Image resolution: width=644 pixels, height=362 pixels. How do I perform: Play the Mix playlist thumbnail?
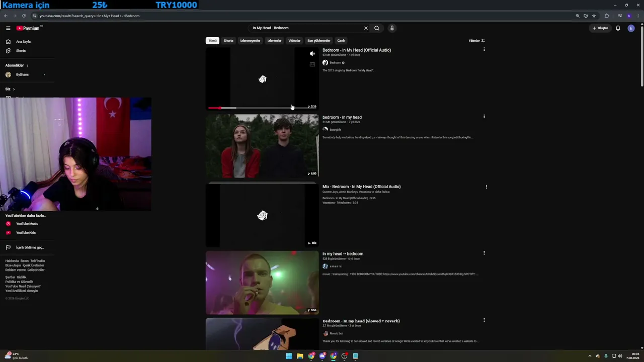(x=262, y=215)
